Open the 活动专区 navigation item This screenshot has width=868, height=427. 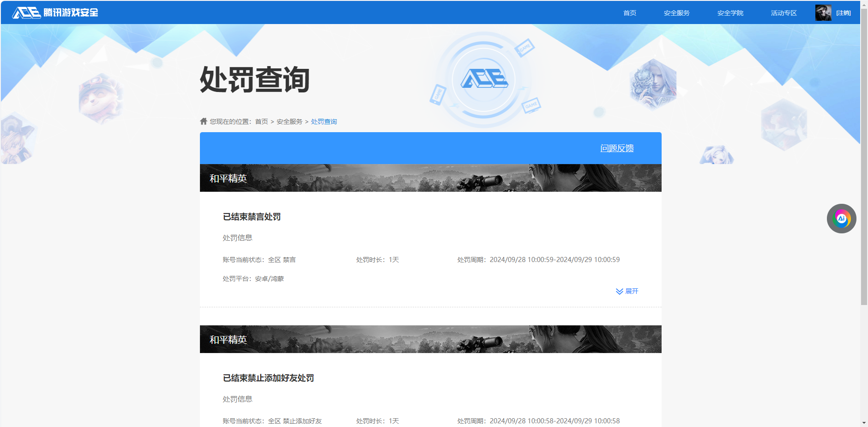(784, 13)
